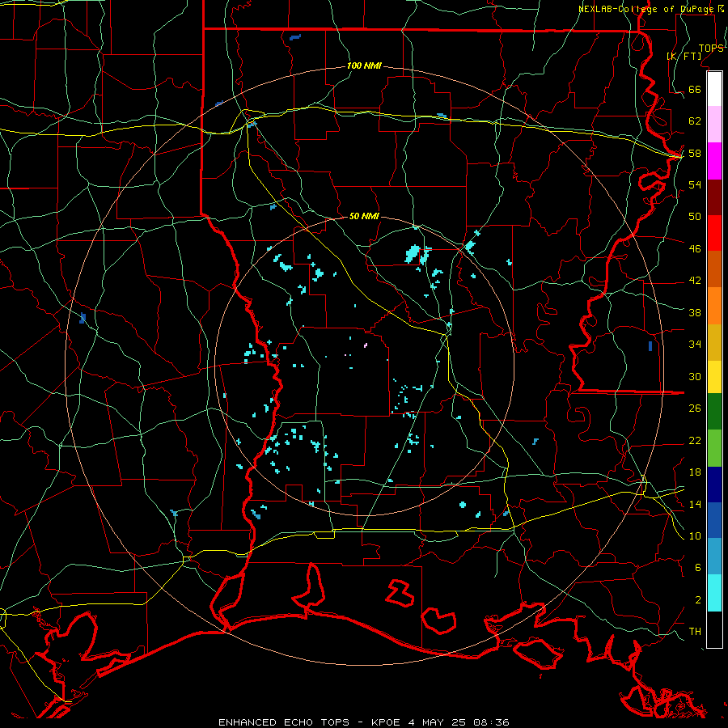Click the legend value '22'

click(x=695, y=441)
